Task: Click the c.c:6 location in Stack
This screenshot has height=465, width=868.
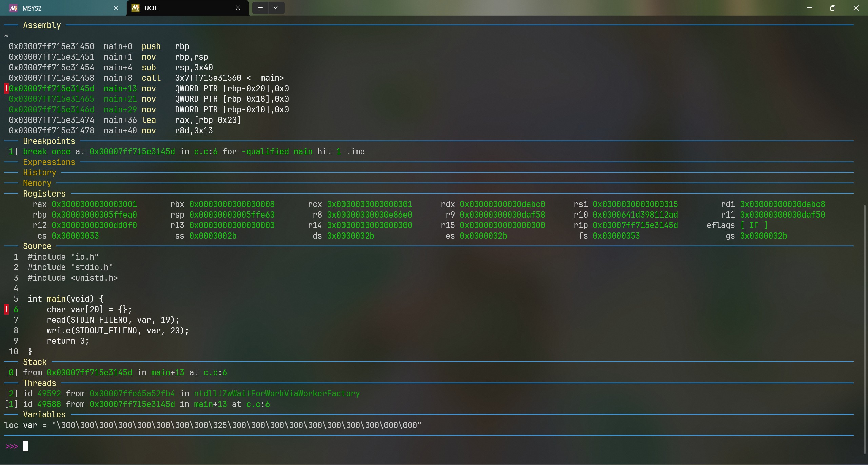Action: 215,373
